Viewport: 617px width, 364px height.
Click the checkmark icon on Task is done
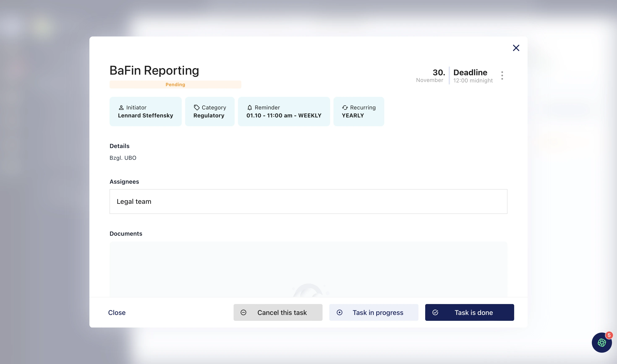click(435, 312)
